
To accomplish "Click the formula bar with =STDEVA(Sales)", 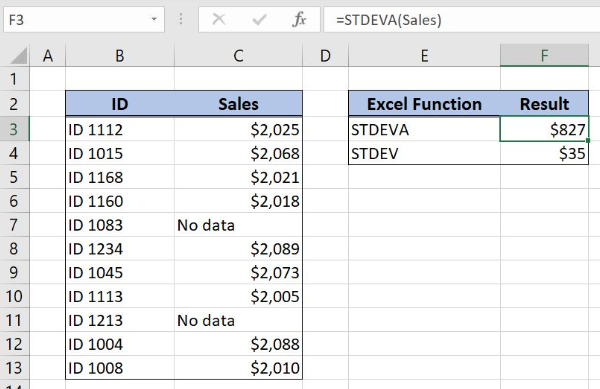I will coord(461,20).
